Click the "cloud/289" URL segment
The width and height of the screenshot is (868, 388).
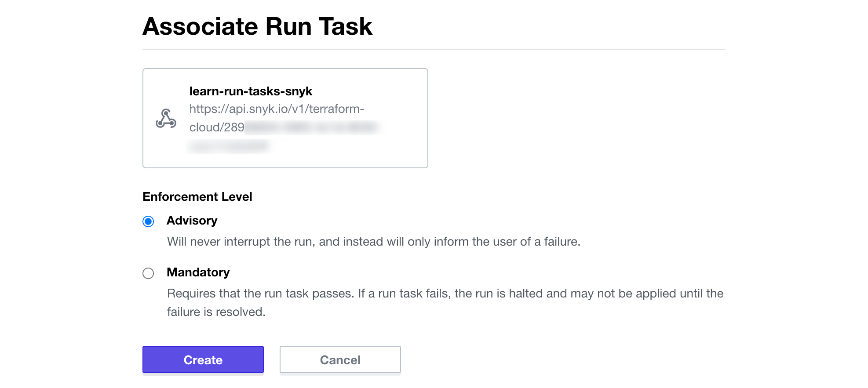tap(217, 127)
